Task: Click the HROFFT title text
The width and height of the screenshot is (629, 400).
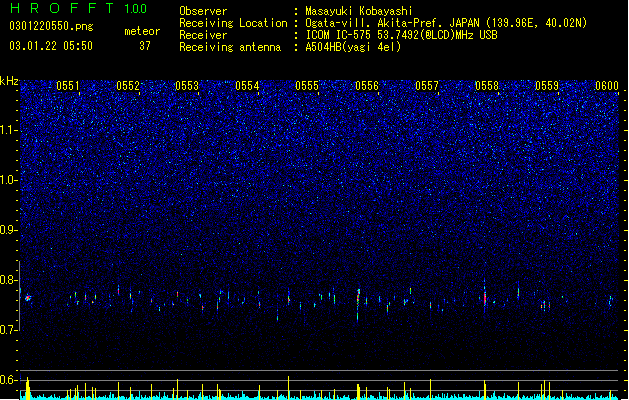Action: [62, 8]
